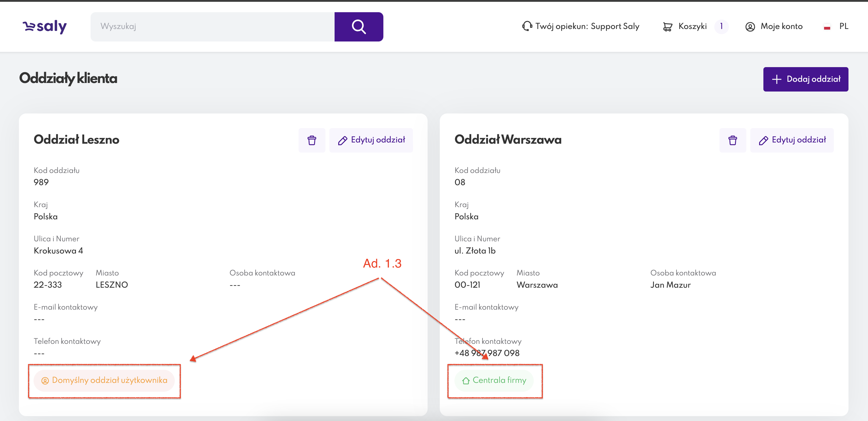Image resolution: width=868 pixels, height=421 pixels.
Task: Click plus icon in Dodaj oddział
Action: [776, 79]
